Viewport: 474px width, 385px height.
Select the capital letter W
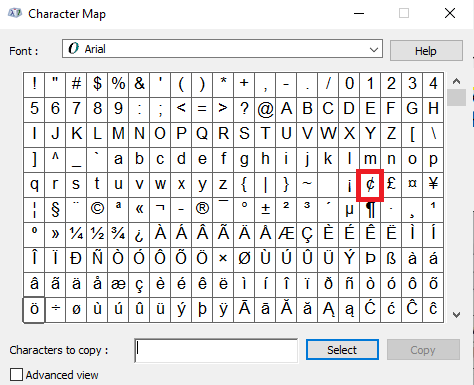pos(328,135)
